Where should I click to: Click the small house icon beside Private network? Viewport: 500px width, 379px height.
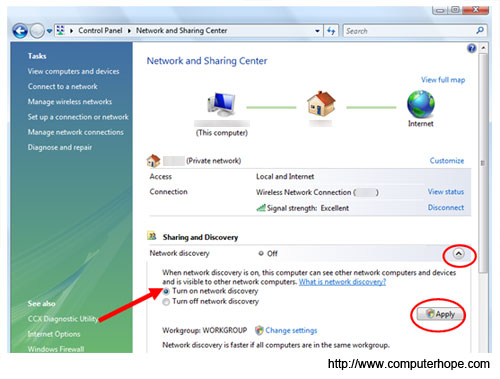[153, 161]
